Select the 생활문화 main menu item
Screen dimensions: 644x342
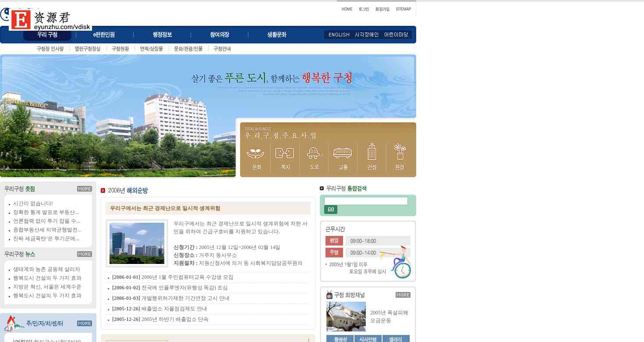pos(277,35)
